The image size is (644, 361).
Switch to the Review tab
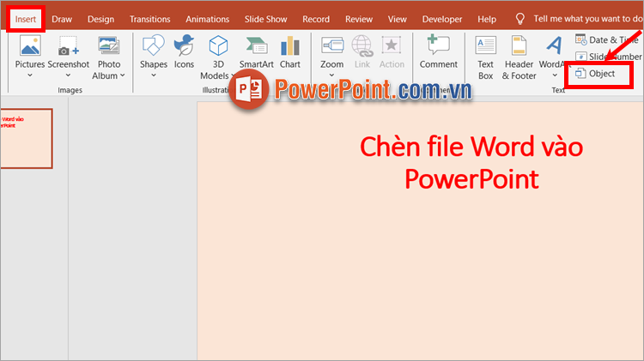click(x=359, y=19)
